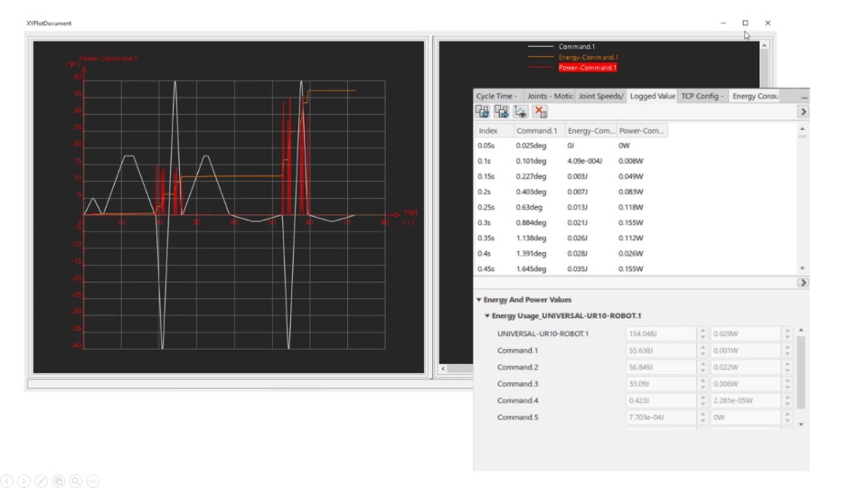Viewport: 868px width, 488px height.
Task: Click the Power-Com... column header
Action: [x=642, y=130]
